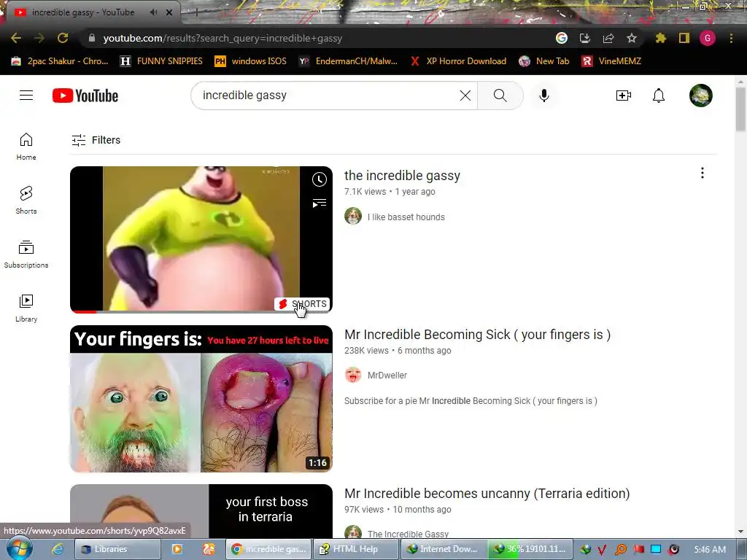
Task: Open 'the incredible gassy' video title
Action: (402, 175)
